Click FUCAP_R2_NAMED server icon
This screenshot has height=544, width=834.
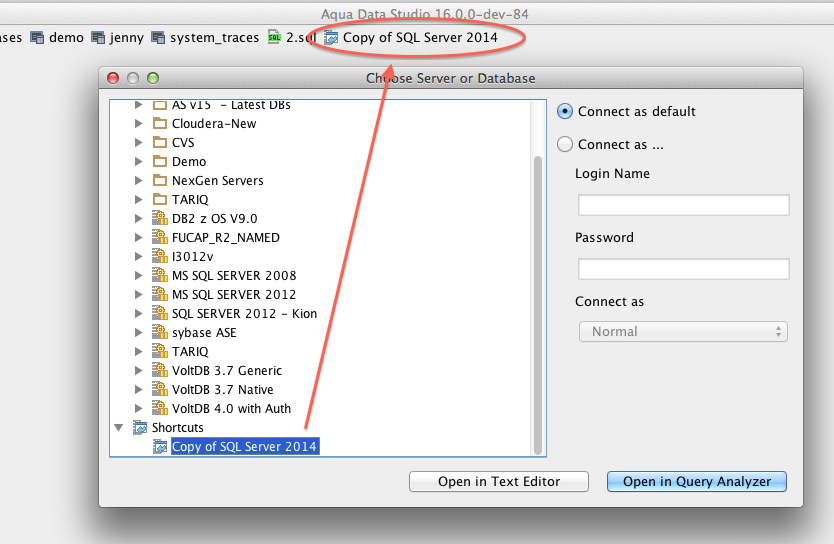(160, 237)
